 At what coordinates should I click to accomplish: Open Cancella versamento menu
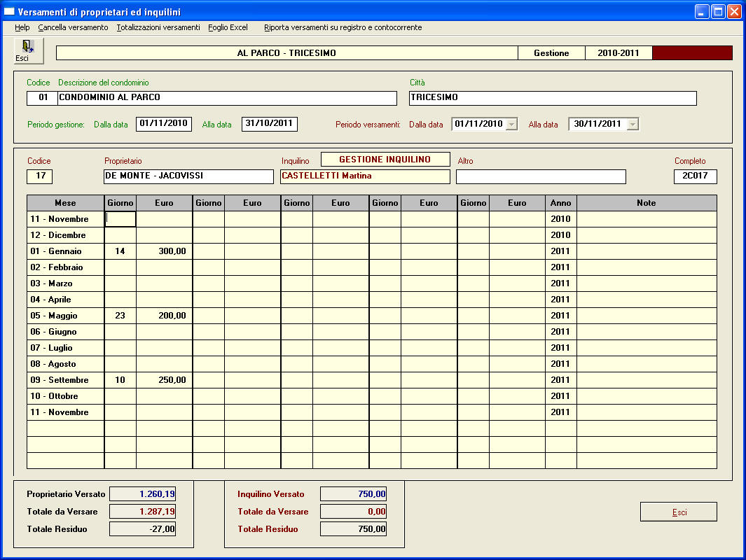[74, 27]
